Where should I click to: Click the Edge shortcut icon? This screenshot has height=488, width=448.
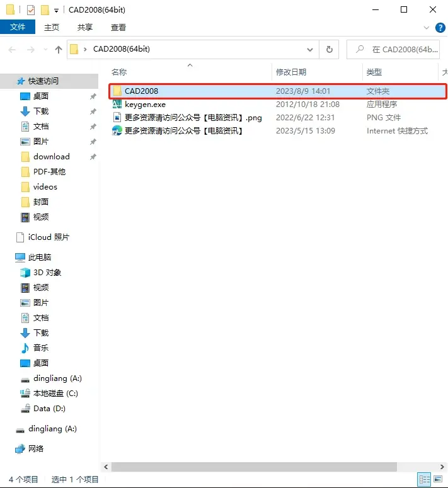pyautogui.click(x=117, y=130)
